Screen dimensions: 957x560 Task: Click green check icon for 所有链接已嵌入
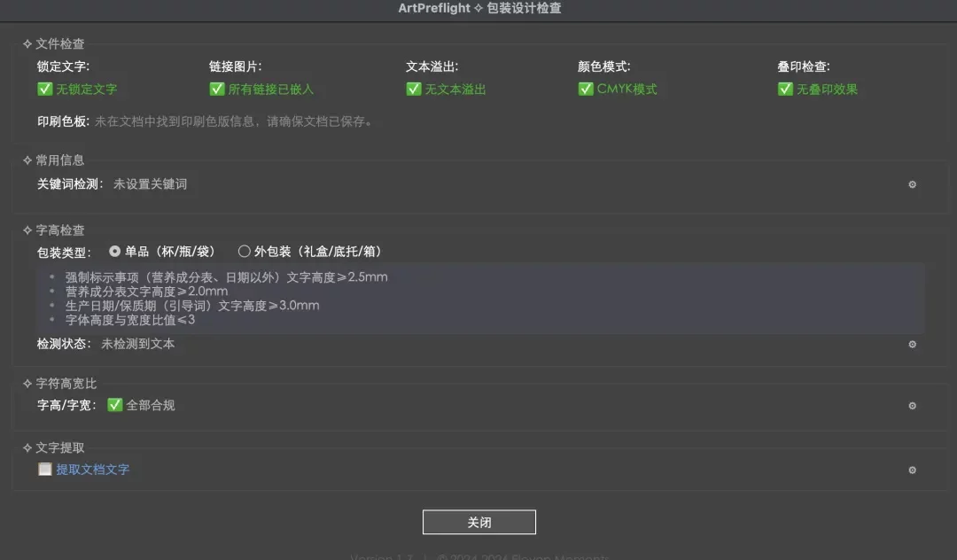click(217, 89)
